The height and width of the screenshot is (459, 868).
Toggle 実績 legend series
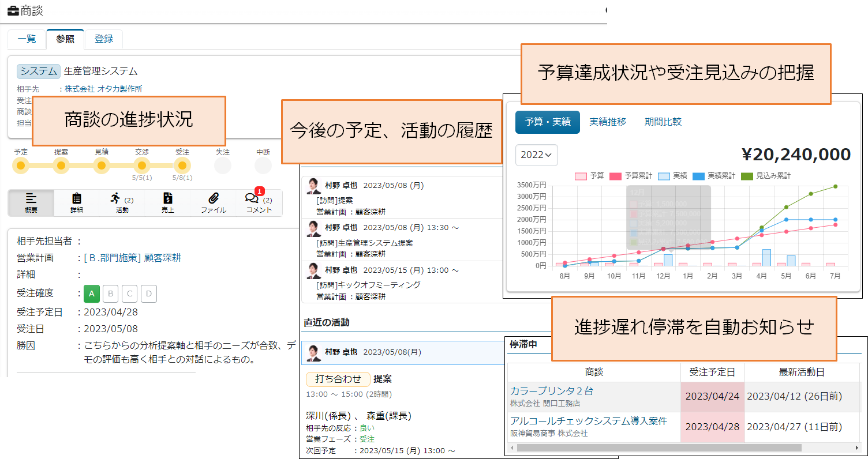(673, 176)
